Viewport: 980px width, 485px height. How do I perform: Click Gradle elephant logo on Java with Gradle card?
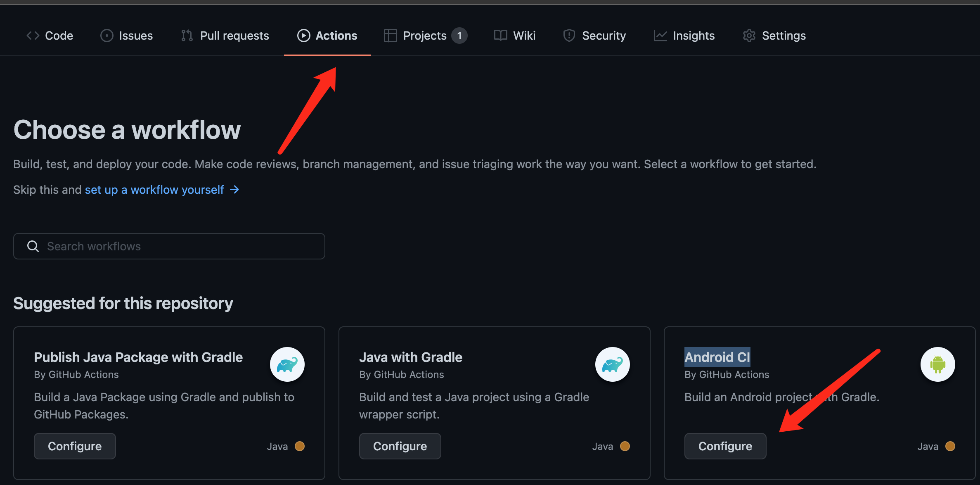coord(613,364)
